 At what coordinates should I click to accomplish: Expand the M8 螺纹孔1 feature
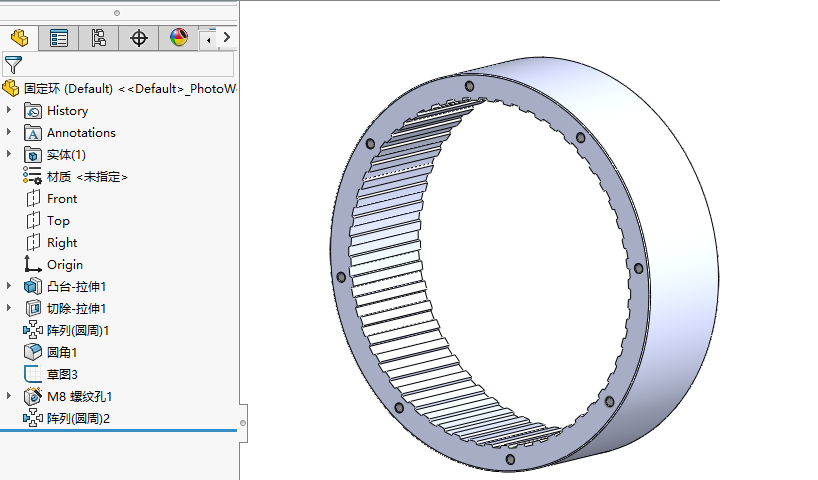(x=9, y=396)
